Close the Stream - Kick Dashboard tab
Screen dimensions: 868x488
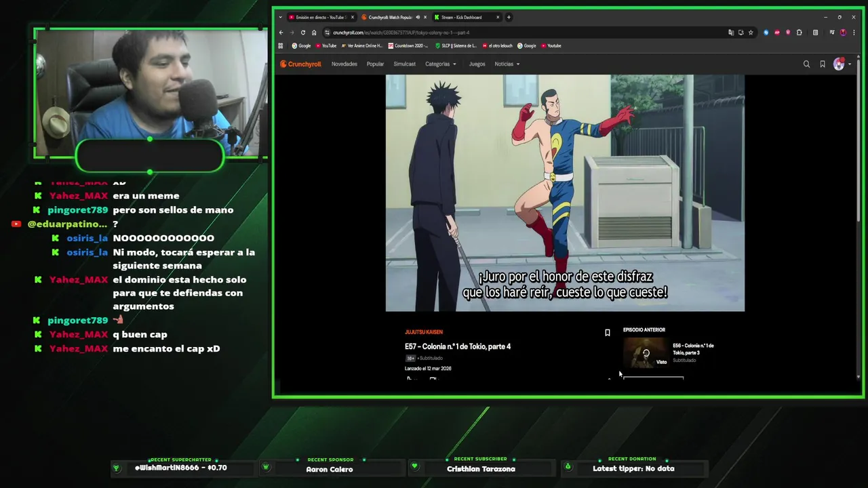tap(498, 17)
